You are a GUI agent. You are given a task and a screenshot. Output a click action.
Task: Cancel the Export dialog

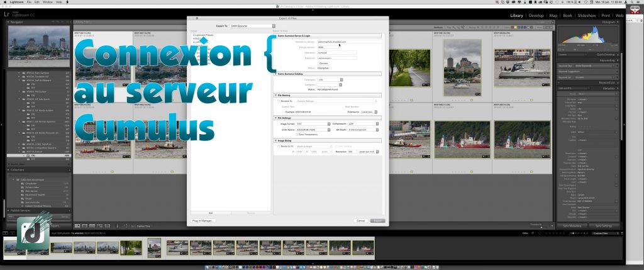click(x=360, y=221)
